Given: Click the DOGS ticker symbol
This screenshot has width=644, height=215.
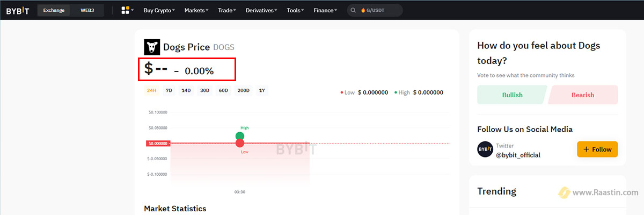Looking at the screenshot, I should [x=224, y=47].
